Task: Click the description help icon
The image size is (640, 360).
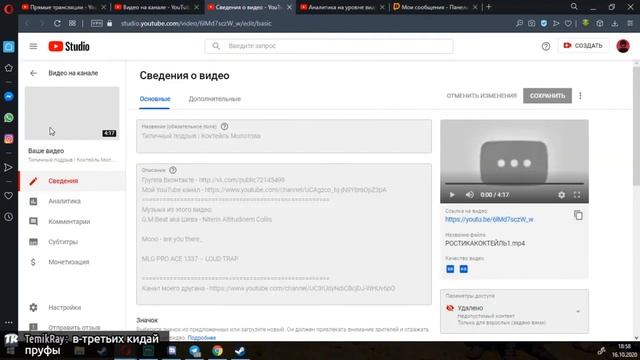Action: click(x=173, y=170)
